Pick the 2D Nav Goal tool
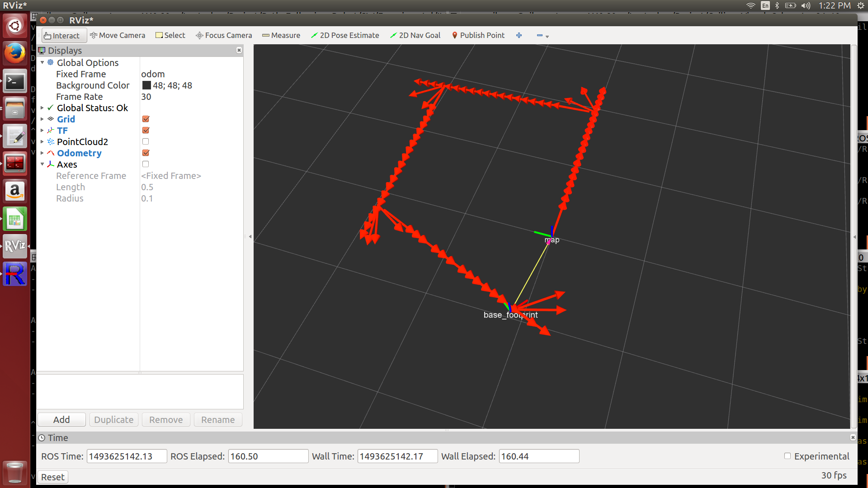Screen dimensions: 868x488 [x=415, y=35]
